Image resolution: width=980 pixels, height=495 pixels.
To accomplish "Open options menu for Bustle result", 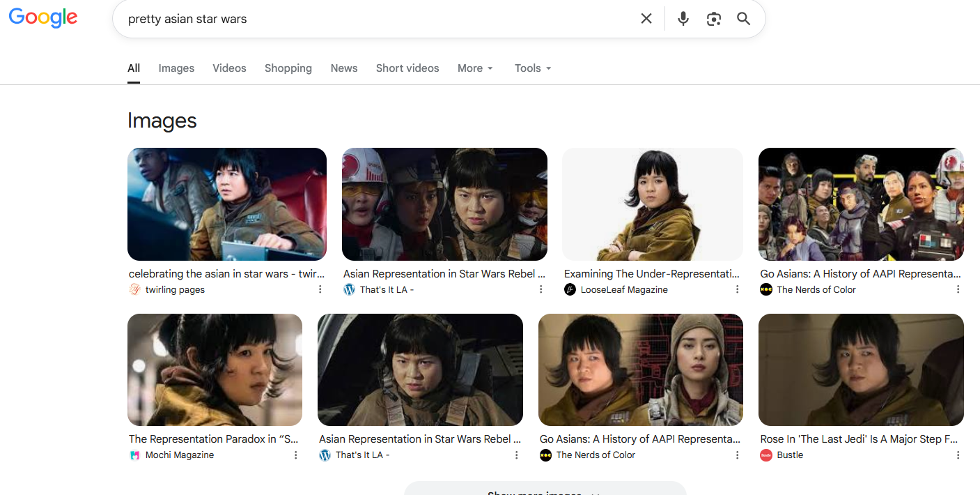I will pos(958,455).
